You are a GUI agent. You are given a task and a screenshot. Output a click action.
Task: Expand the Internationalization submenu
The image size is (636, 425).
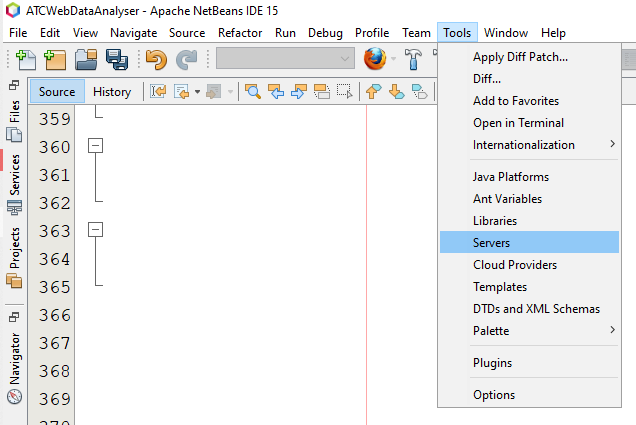click(529, 145)
